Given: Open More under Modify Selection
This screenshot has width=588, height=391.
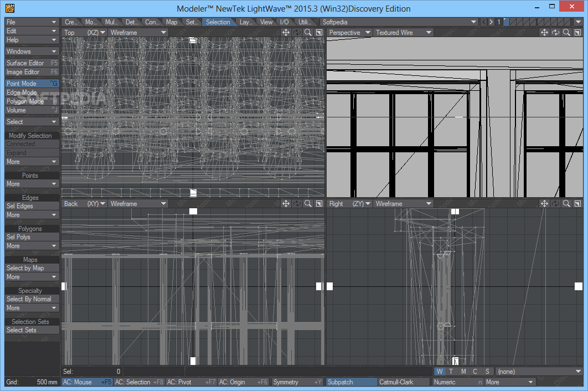Looking at the screenshot, I should 32,162.
